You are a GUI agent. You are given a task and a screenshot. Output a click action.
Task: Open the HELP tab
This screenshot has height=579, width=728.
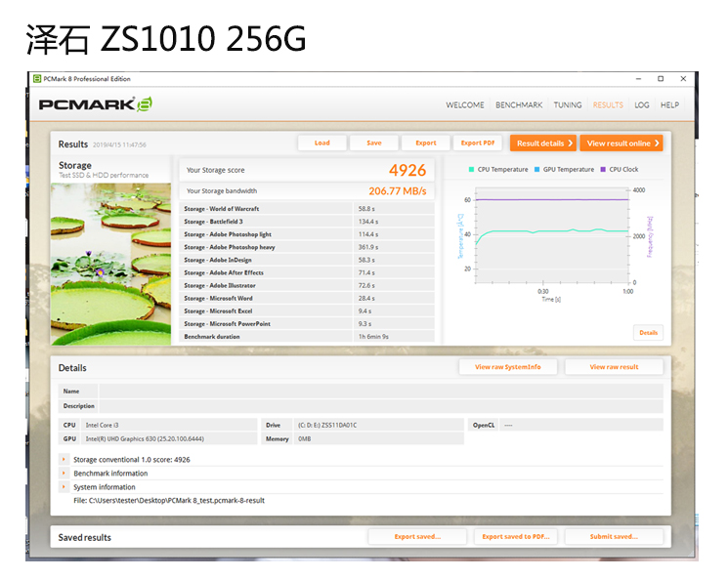669,104
